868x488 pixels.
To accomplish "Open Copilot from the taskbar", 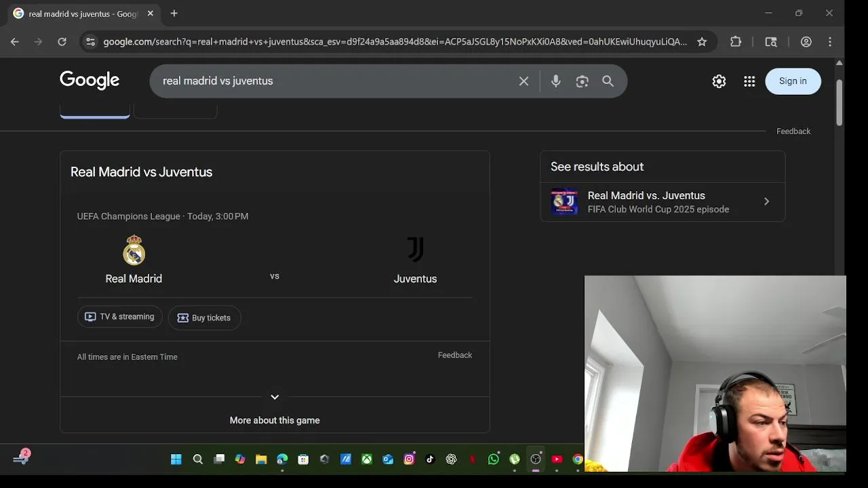I will click(x=240, y=460).
